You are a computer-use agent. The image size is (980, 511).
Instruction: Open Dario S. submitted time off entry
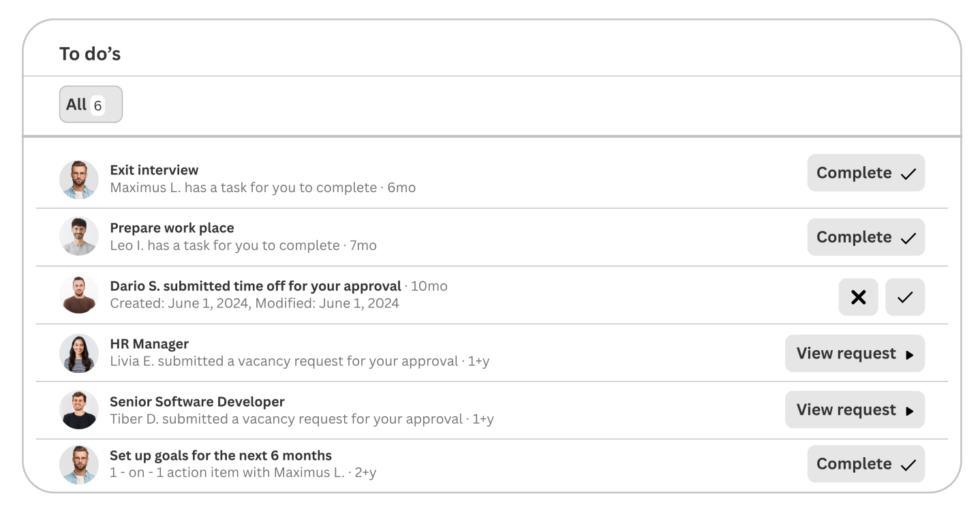tap(256, 286)
